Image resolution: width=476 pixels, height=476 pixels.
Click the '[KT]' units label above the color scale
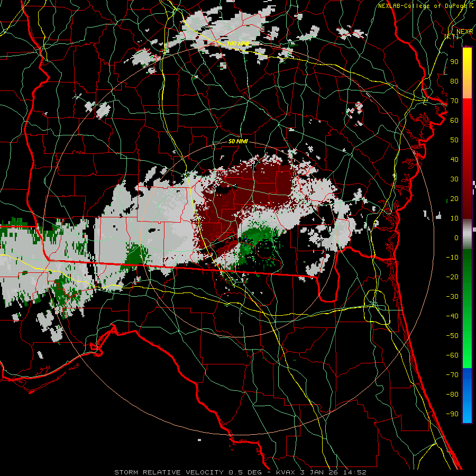pyautogui.click(x=452, y=36)
